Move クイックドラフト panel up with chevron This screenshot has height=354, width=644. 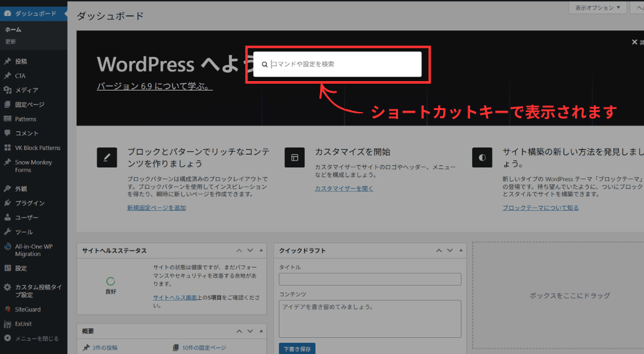pos(437,250)
